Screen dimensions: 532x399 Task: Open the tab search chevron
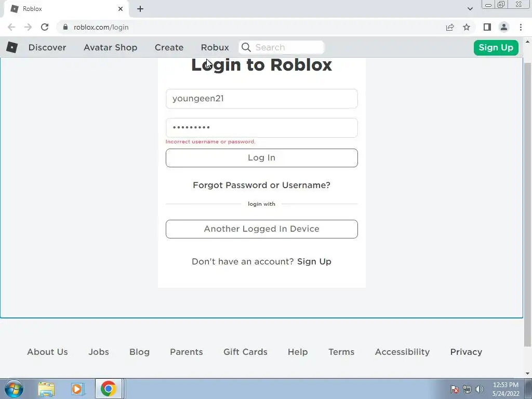[470, 9]
